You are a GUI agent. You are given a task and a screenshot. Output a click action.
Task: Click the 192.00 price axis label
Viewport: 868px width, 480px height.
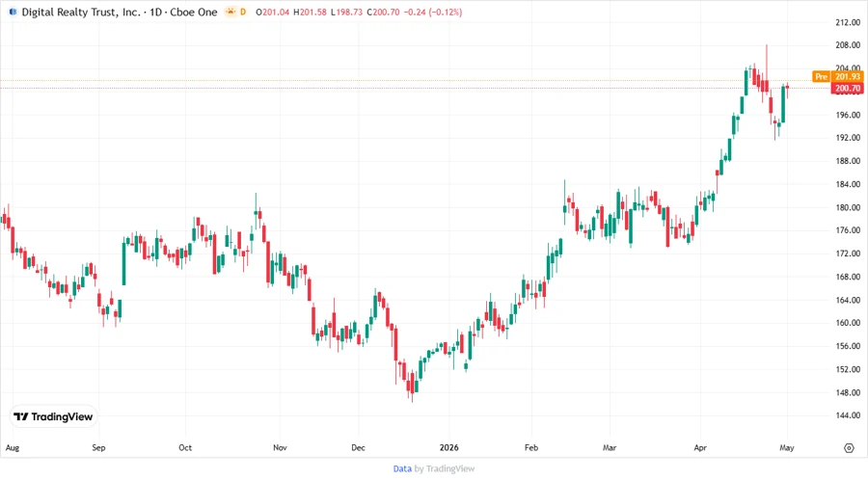point(848,138)
